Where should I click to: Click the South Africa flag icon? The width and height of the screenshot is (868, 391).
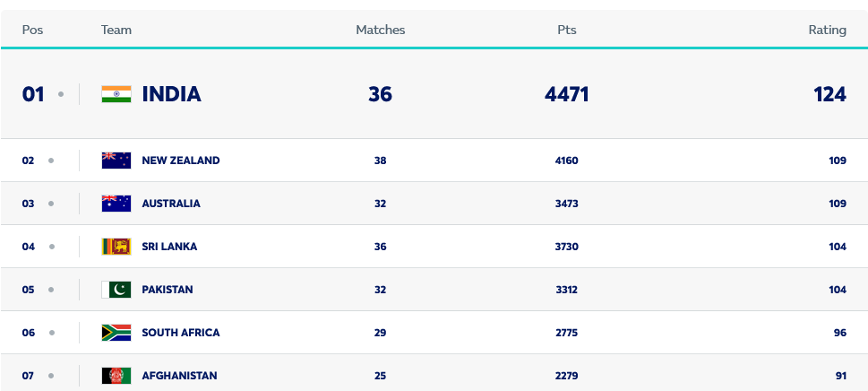pos(116,333)
